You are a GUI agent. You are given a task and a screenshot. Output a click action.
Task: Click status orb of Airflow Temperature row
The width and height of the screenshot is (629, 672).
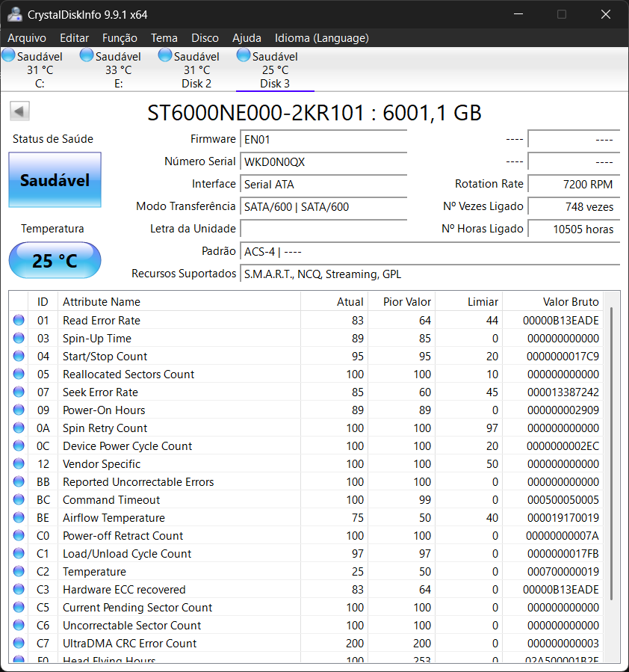pos(19,517)
